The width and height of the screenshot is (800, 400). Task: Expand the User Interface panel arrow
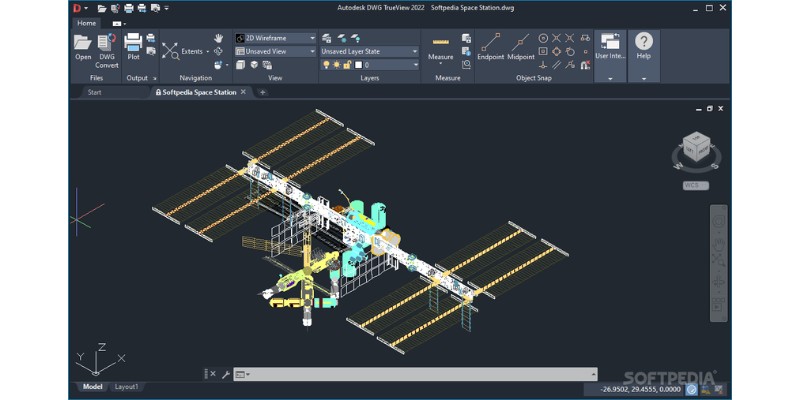click(x=610, y=79)
